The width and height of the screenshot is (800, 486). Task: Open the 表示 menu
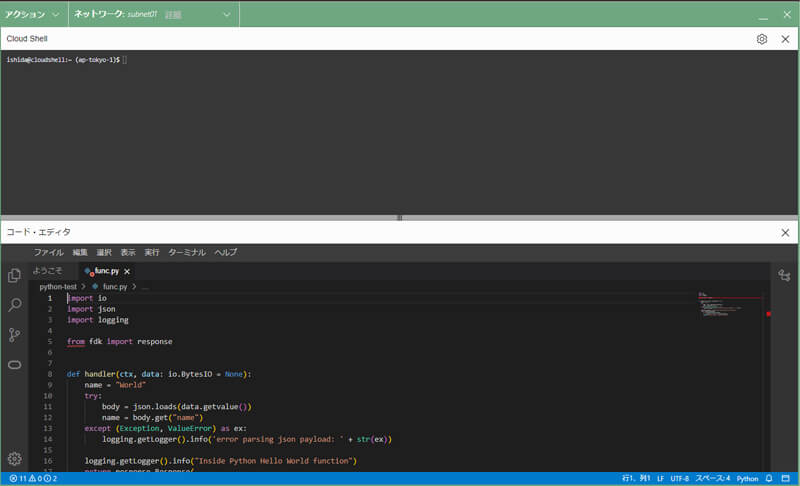[128, 252]
